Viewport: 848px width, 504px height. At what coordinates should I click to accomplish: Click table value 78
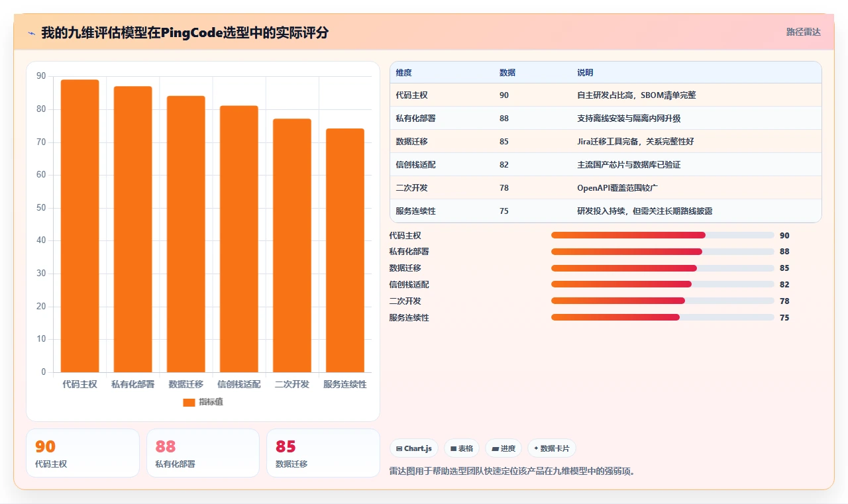504,188
